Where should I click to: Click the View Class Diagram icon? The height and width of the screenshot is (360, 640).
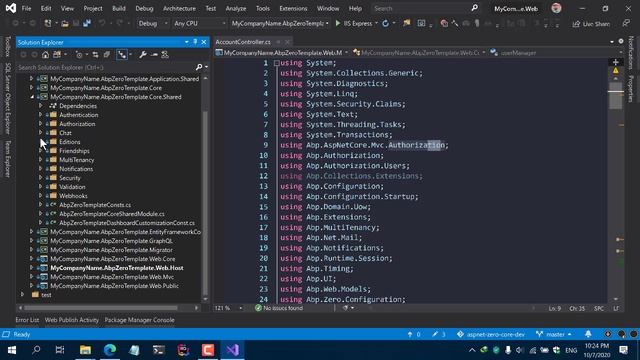tap(165, 55)
